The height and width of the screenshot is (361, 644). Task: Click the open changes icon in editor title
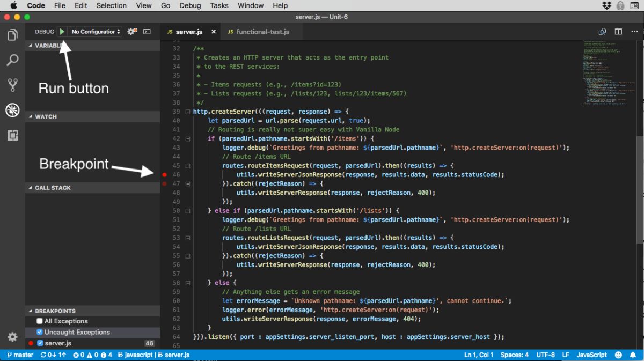click(x=603, y=32)
